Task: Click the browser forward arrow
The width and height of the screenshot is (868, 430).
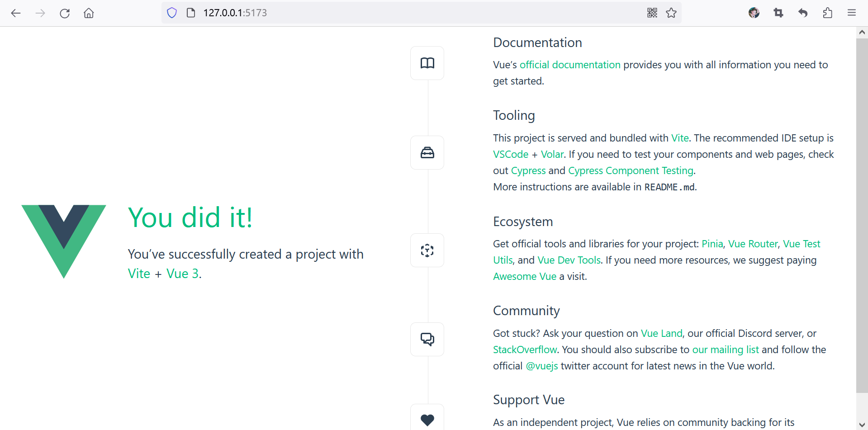Action: (x=40, y=13)
